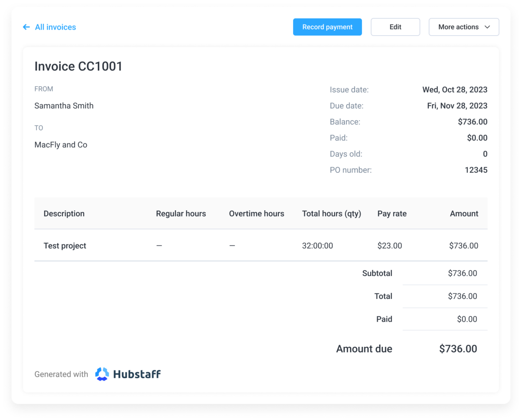Click the Total hours column header
The width and height of the screenshot is (522, 420).
tap(331, 213)
